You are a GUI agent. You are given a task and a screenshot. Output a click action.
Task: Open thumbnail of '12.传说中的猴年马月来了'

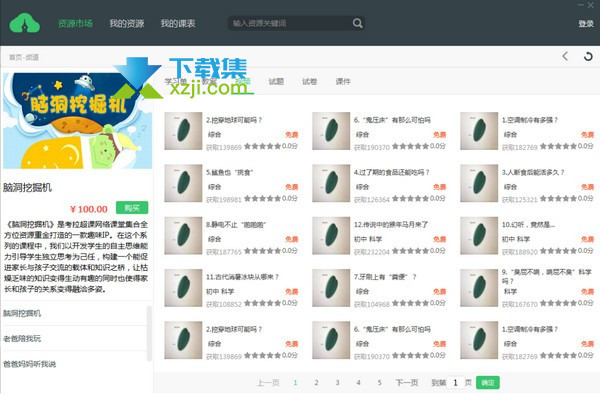point(331,236)
